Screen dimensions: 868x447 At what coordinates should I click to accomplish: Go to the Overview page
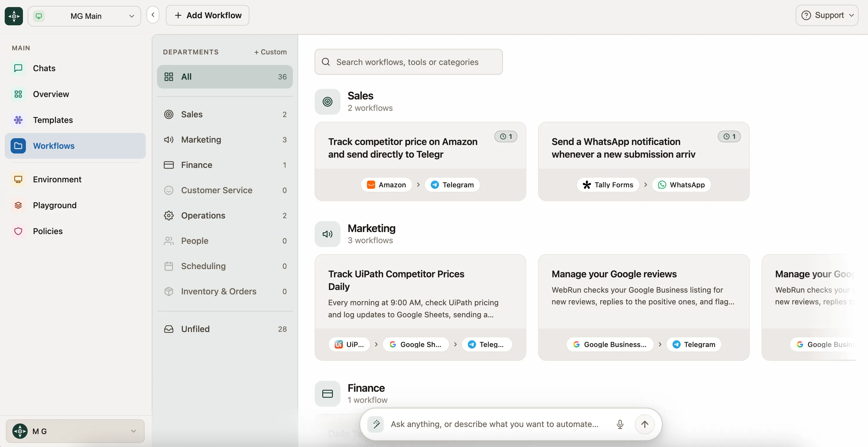[x=75, y=94]
